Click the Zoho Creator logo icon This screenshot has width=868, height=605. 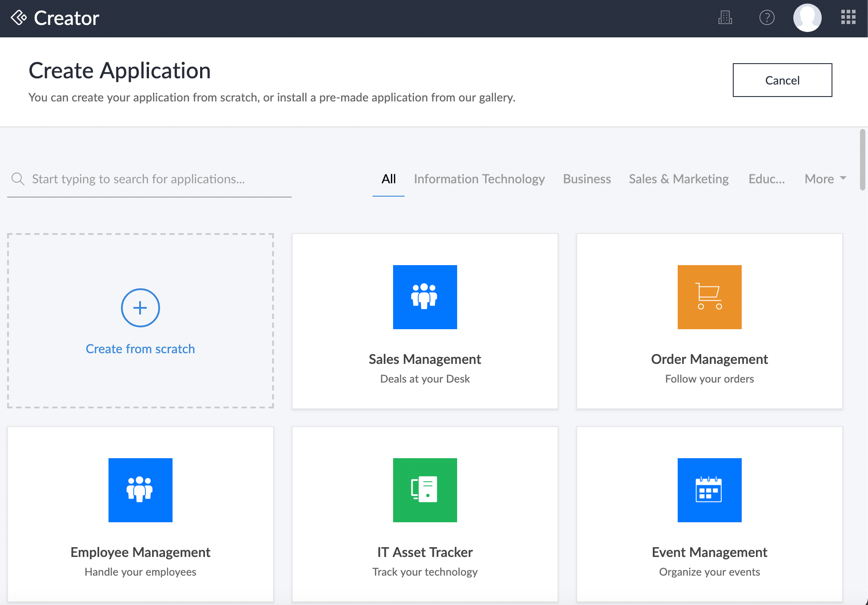pyautogui.click(x=19, y=18)
